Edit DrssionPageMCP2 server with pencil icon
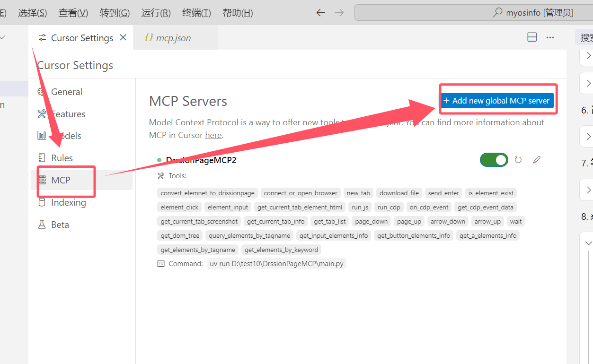This screenshot has width=593, height=364. pyautogui.click(x=537, y=160)
